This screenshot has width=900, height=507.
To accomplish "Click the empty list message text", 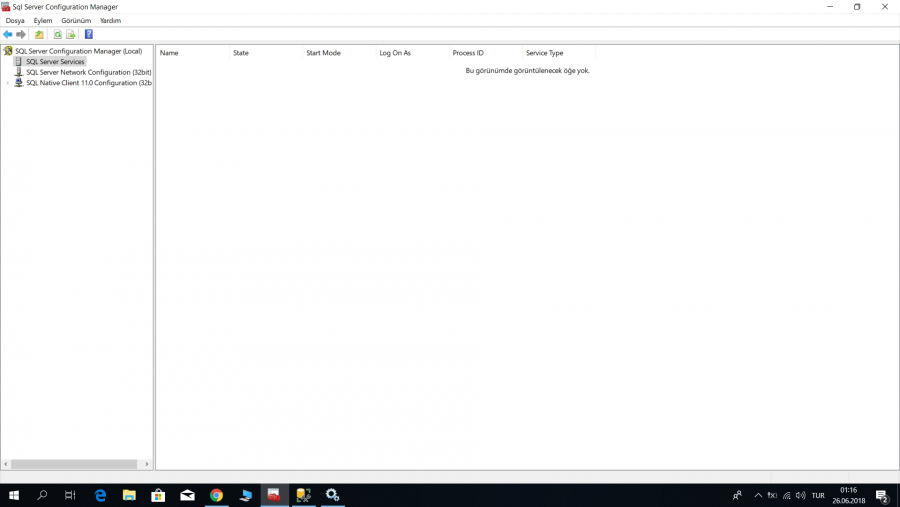I will [527, 71].
